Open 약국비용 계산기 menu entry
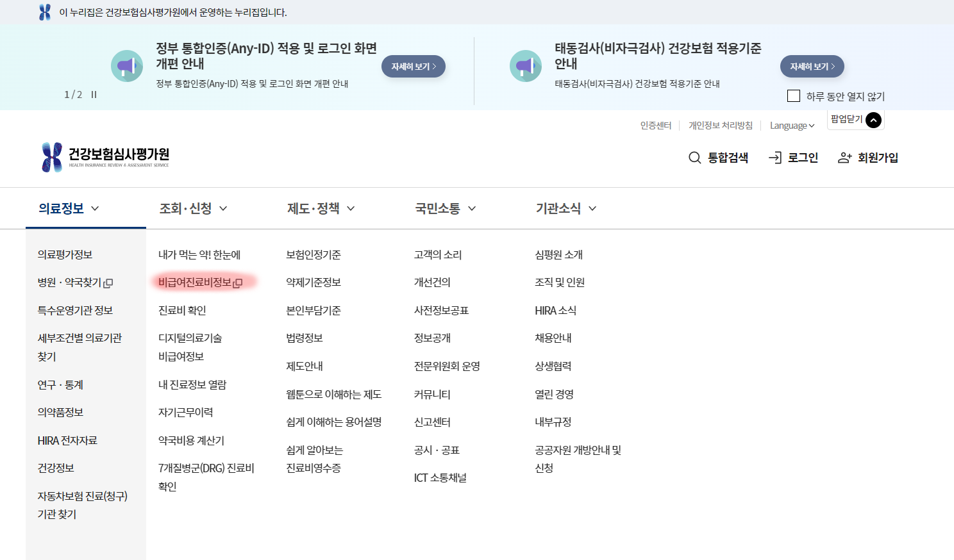The image size is (954, 560). (x=191, y=440)
